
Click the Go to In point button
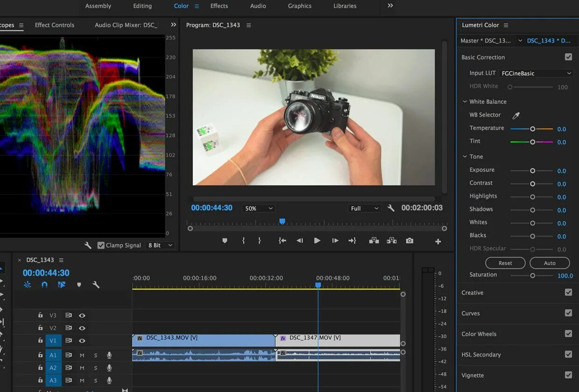[282, 241]
